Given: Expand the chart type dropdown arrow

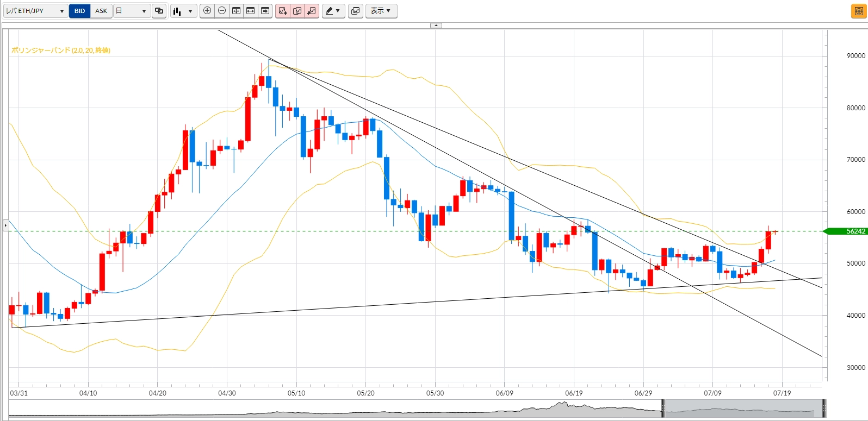Looking at the screenshot, I should [x=190, y=11].
